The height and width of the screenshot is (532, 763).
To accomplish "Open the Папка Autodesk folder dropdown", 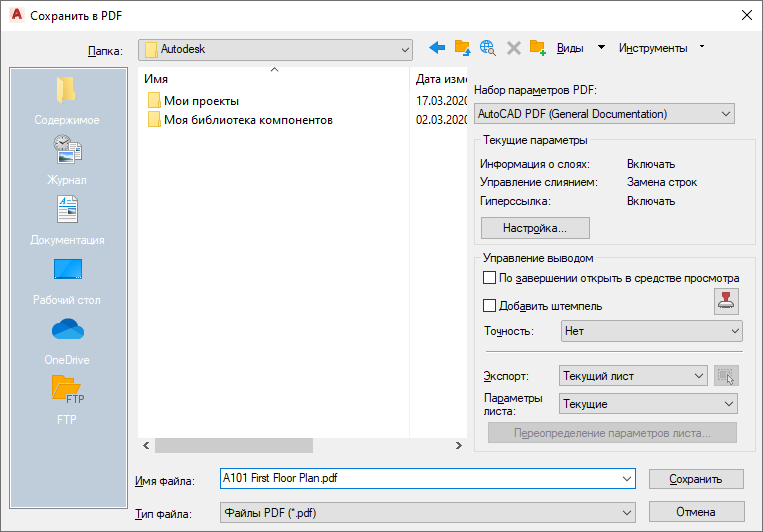I will 275,50.
